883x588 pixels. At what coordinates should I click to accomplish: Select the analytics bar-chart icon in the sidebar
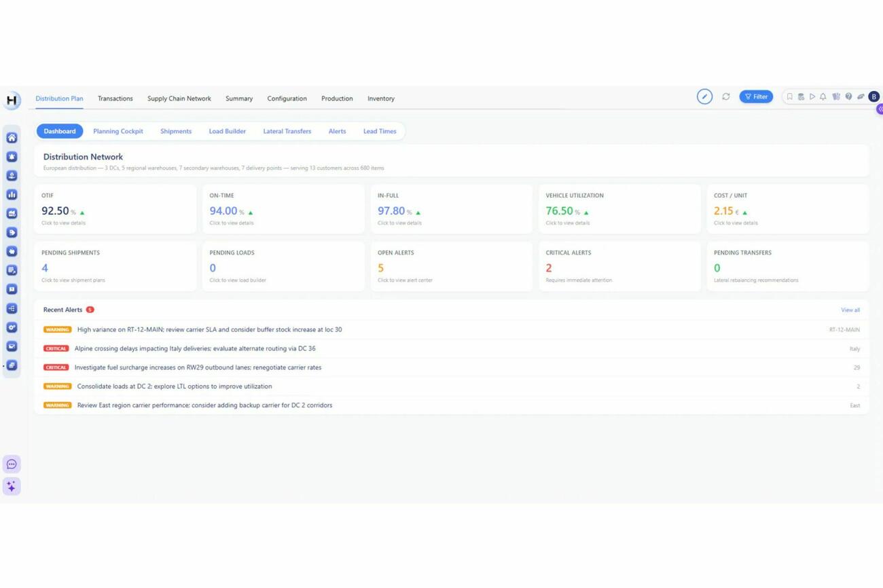tap(12, 194)
